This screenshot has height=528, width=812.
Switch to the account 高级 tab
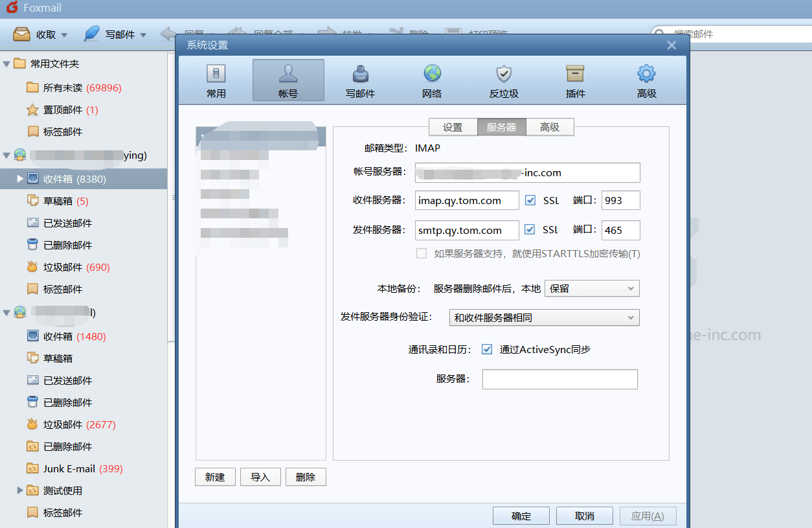pyautogui.click(x=550, y=127)
